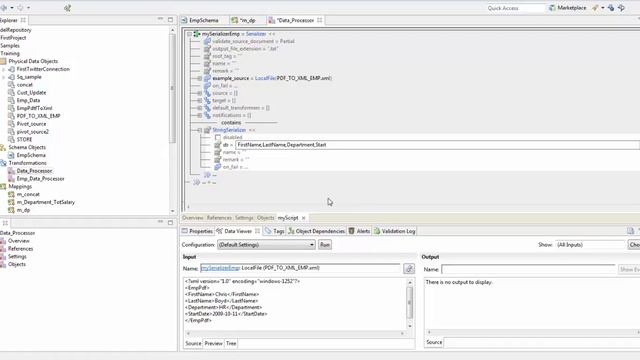Open the Show All Inputs dropdown
The image size is (640, 360).
(591, 245)
